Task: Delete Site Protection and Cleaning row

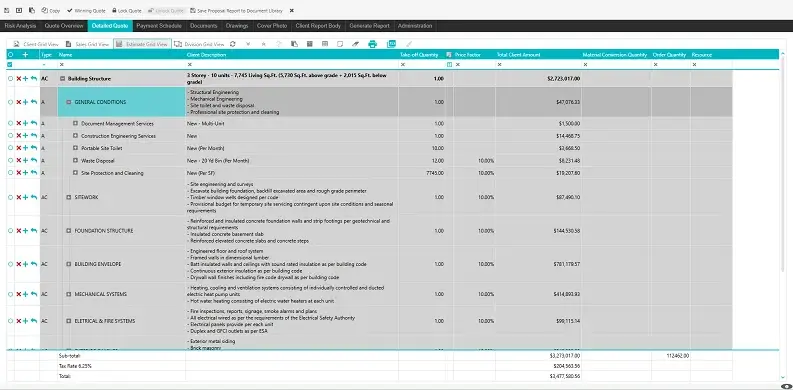Action: (x=19, y=173)
